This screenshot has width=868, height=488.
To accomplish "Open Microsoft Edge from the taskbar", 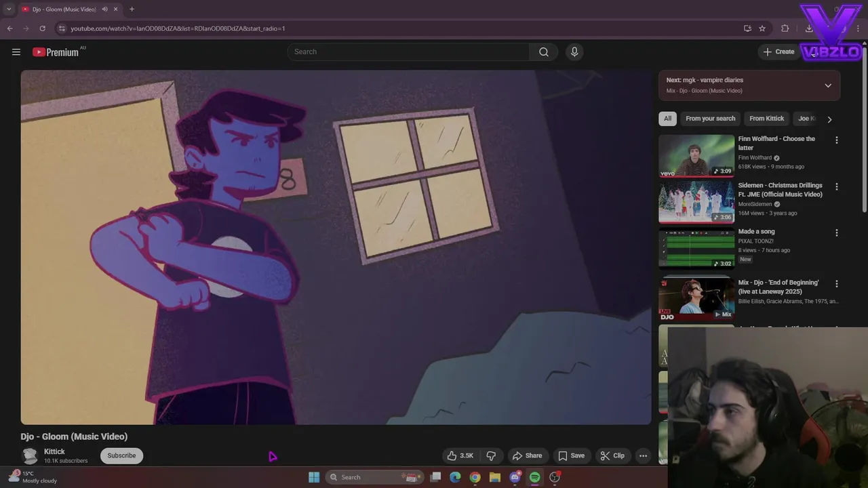I will (x=456, y=477).
